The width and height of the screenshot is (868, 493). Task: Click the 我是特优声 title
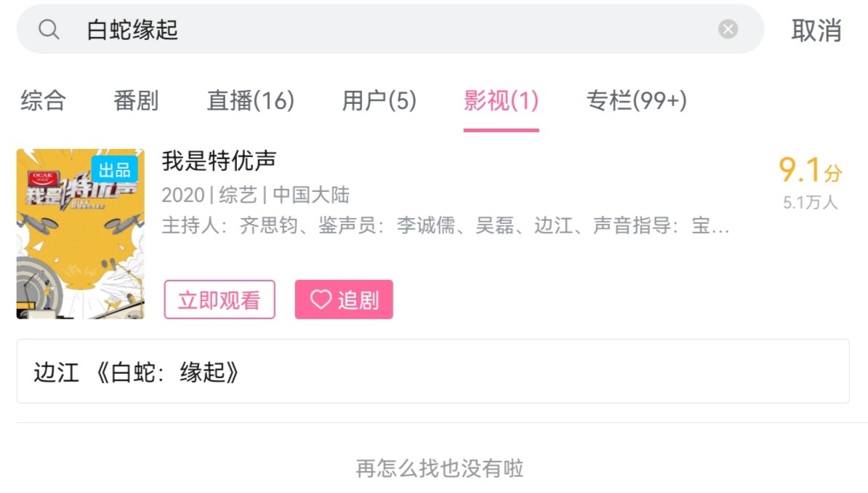[219, 161]
